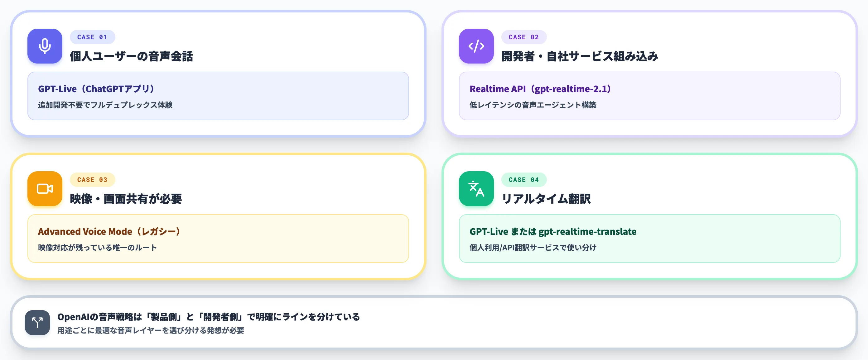Click the orange video camera icon
This screenshot has height=360, width=868.
click(45, 189)
